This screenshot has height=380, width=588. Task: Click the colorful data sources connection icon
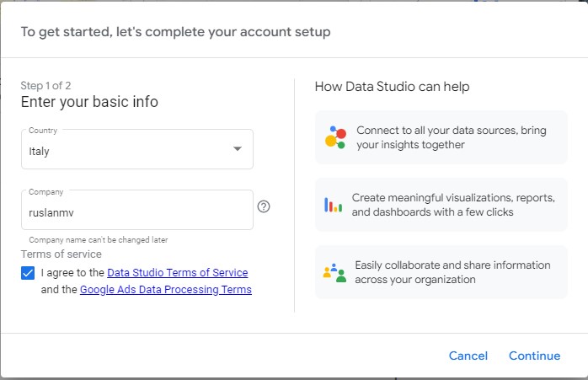(x=335, y=137)
